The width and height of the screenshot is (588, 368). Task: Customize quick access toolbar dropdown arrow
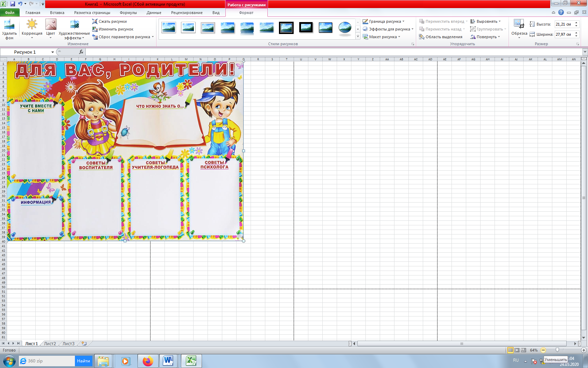43,4
